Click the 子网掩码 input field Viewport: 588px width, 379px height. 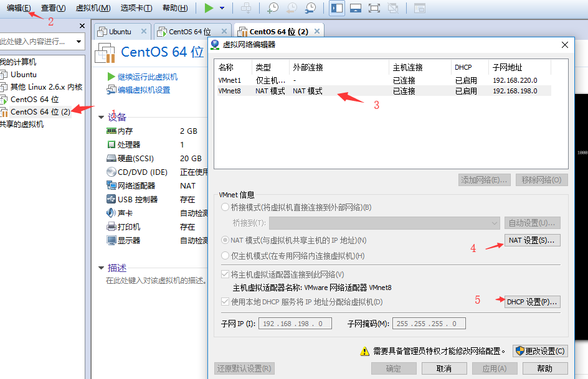pyautogui.click(x=429, y=324)
